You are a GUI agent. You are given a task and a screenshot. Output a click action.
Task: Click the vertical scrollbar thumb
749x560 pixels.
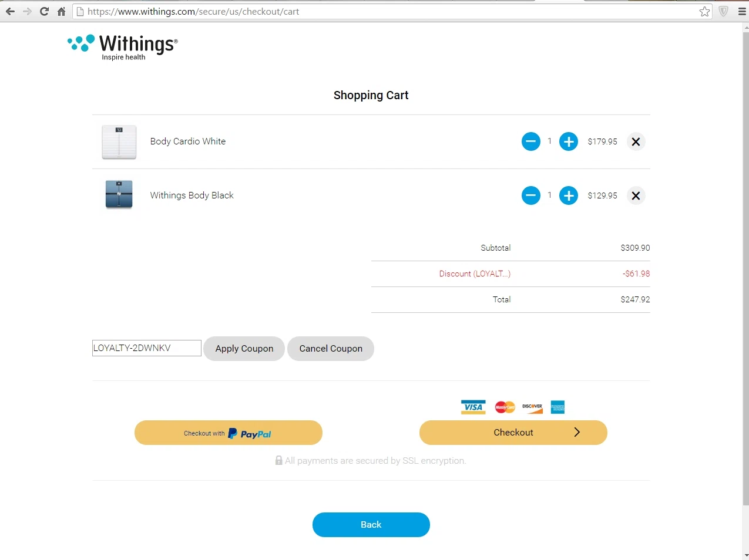pyautogui.click(x=746, y=269)
